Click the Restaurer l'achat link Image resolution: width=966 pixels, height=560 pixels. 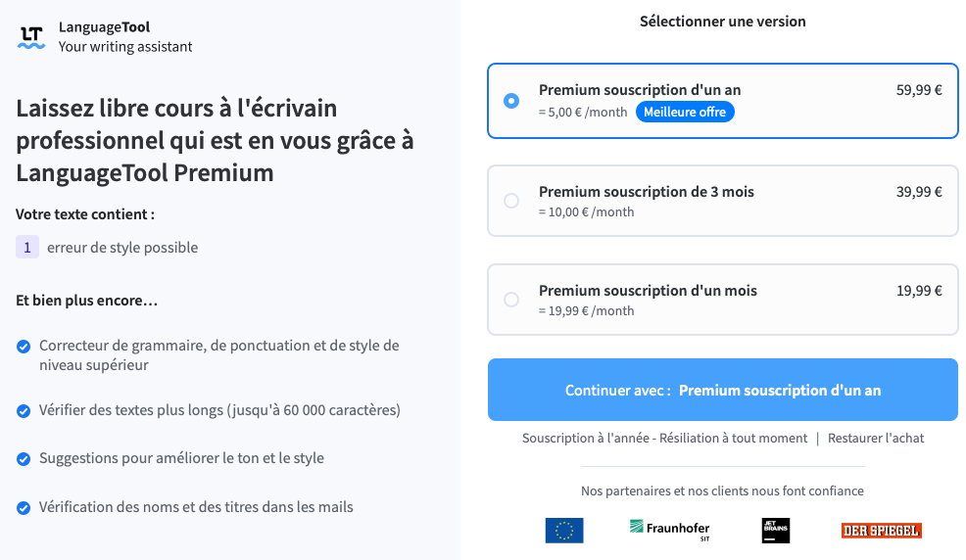pos(876,438)
